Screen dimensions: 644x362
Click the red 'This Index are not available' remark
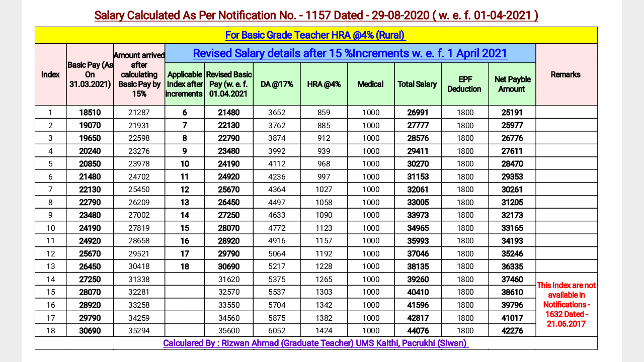click(x=566, y=305)
